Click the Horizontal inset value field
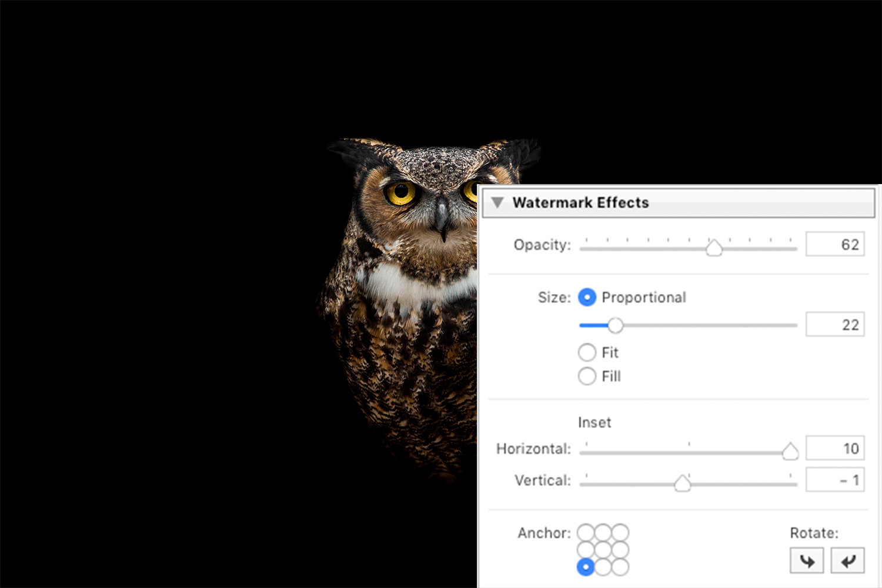The width and height of the screenshot is (882, 588). point(835,449)
